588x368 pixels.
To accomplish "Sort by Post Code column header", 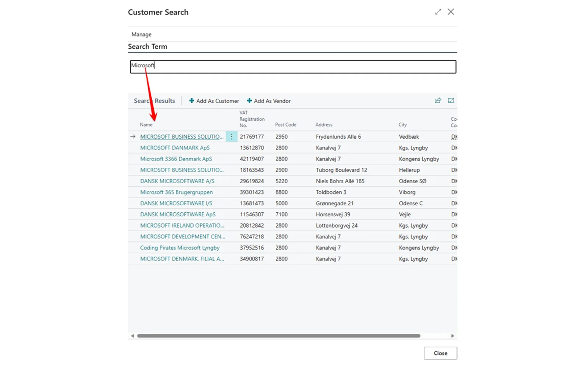I will [x=286, y=125].
